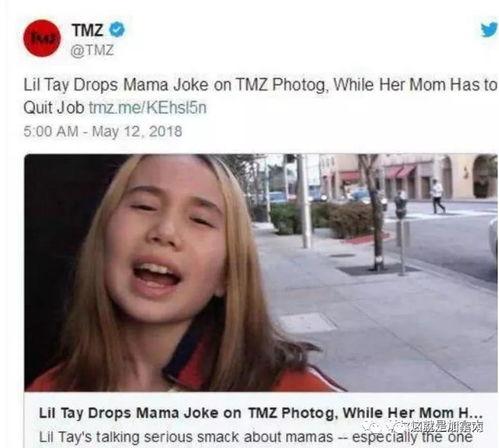
Task: Click the blue verified badge beside TMZ
Action: (x=117, y=30)
